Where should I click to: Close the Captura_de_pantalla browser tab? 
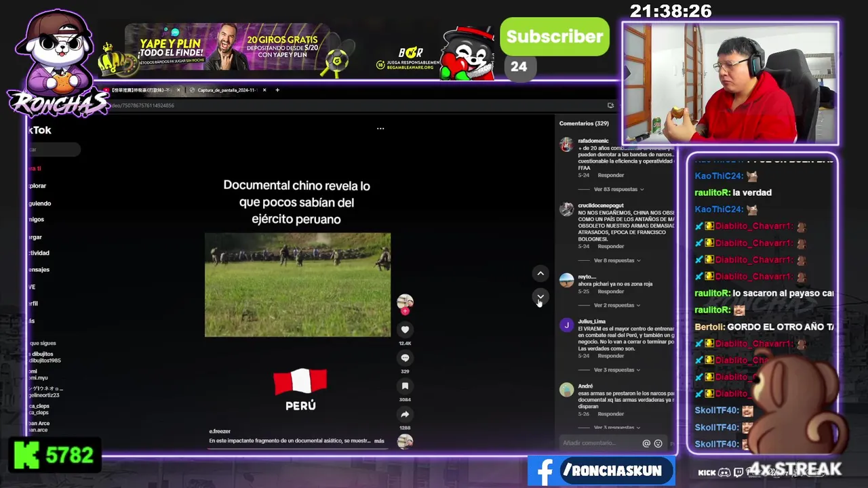tap(264, 90)
